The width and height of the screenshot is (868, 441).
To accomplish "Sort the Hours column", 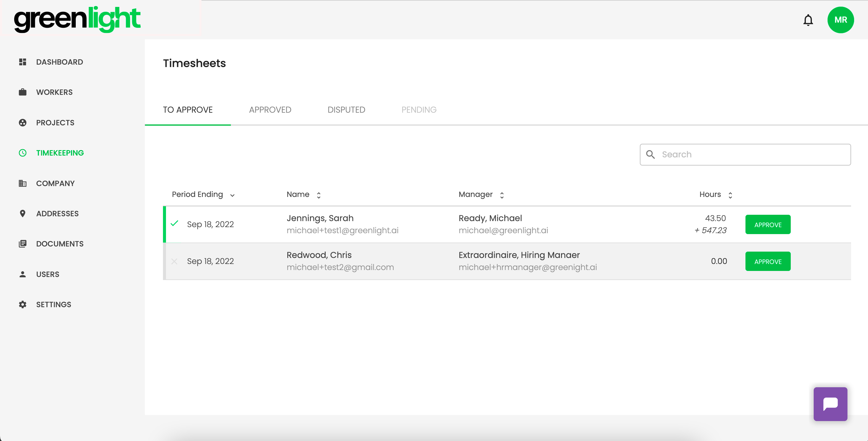I will pos(730,195).
